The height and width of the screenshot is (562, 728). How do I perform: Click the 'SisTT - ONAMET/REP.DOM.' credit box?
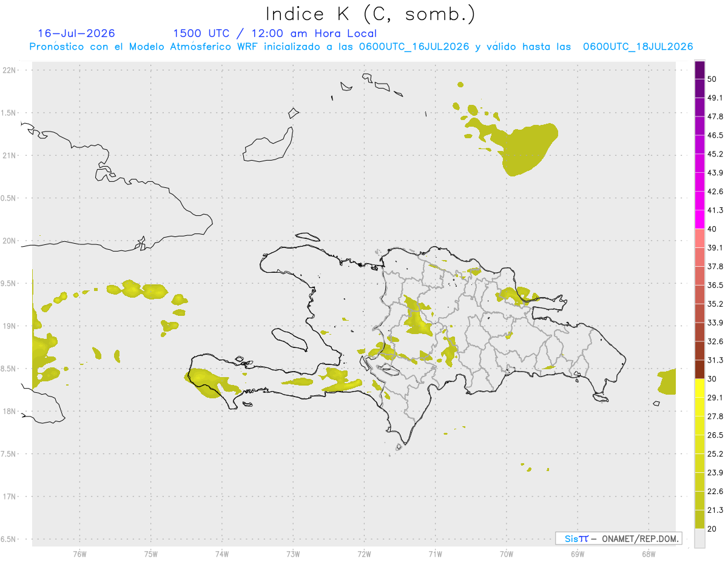point(618,538)
